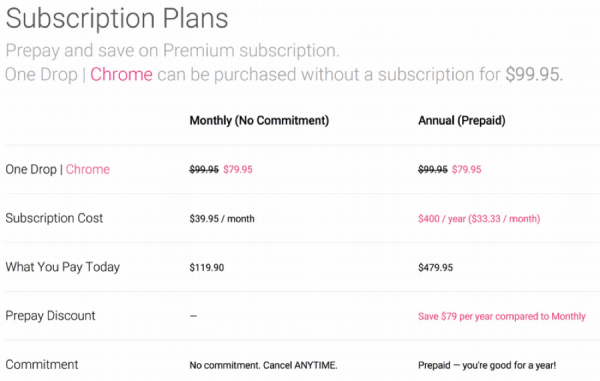Click No commitment. Cancel ANYTIME. text
The width and height of the screenshot is (600, 381).
coord(264,365)
